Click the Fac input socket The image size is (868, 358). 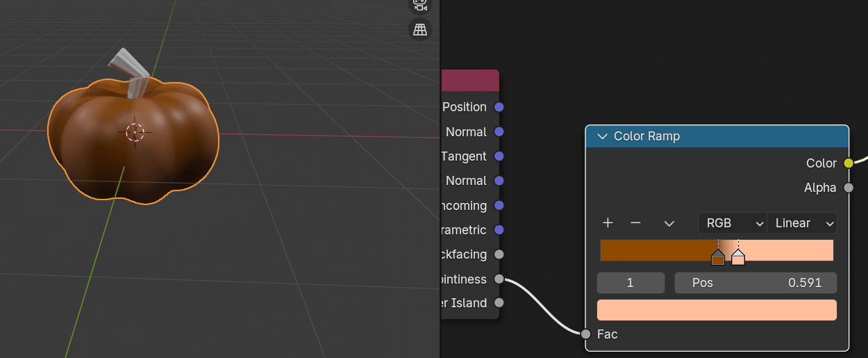tap(586, 334)
